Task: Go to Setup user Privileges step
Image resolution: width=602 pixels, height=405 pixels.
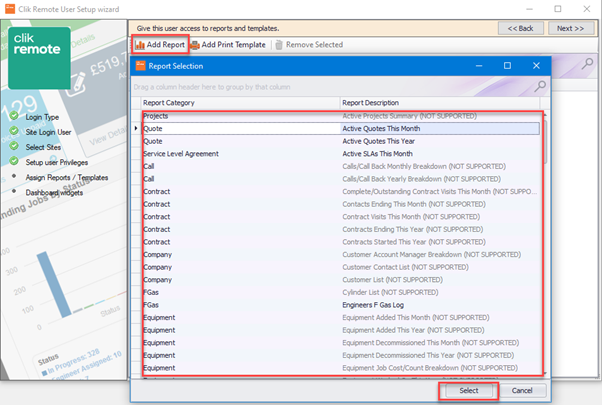Action: click(57, 162)
